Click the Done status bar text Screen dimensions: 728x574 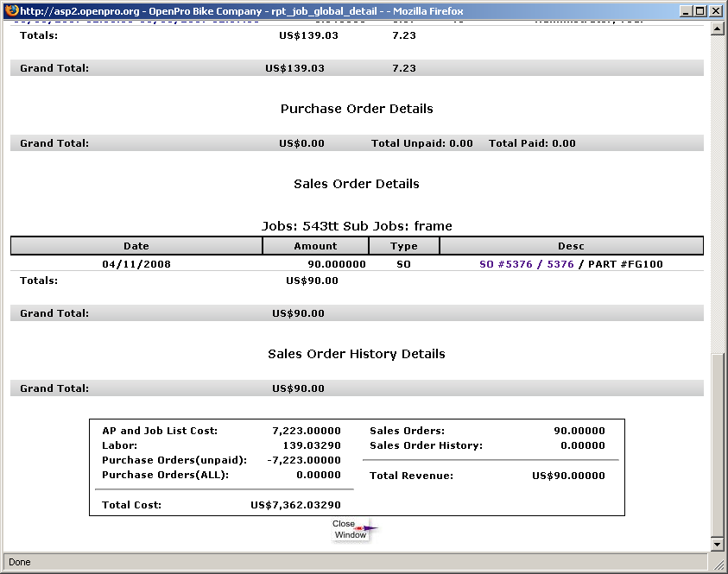(20, 562)
